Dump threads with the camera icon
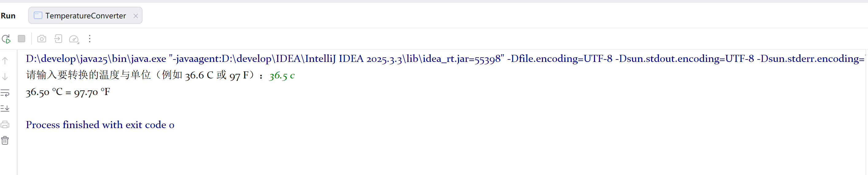This screenshot has width=868, height=175. point(42,39)
